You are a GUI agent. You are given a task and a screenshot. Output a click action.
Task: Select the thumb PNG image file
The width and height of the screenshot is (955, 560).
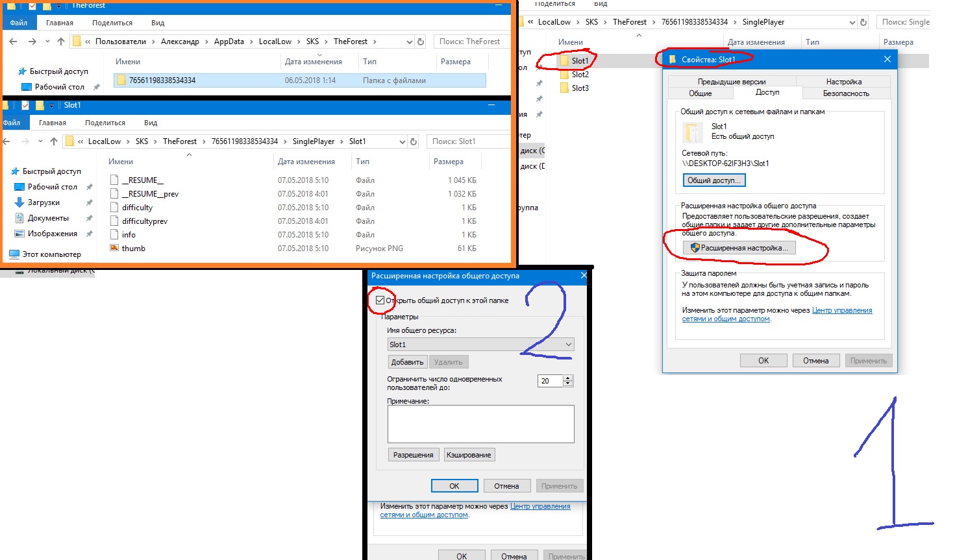click(x=133, y=249)
